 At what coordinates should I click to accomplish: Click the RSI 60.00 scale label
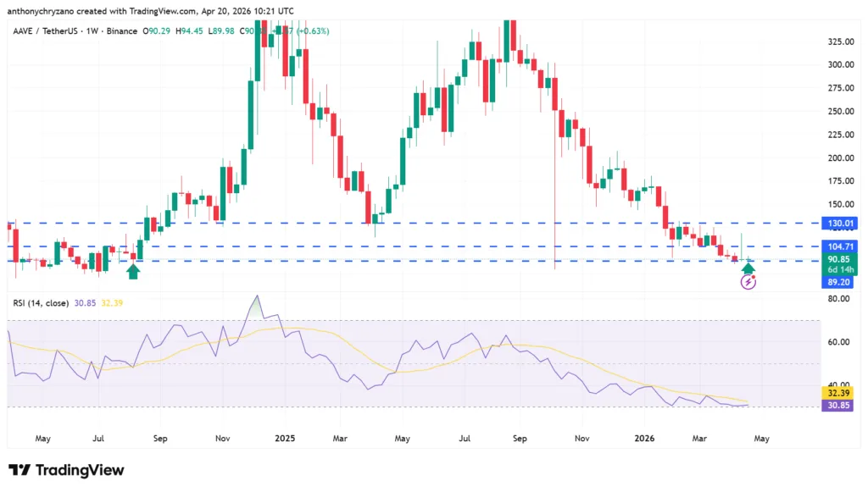coord(838,342)
